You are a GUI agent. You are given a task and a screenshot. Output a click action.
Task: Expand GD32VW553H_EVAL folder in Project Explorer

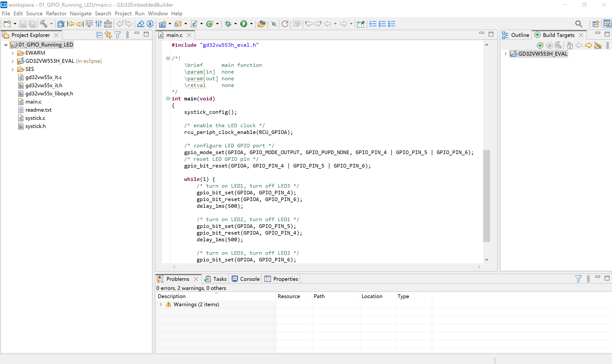click(x=12, y=61)
